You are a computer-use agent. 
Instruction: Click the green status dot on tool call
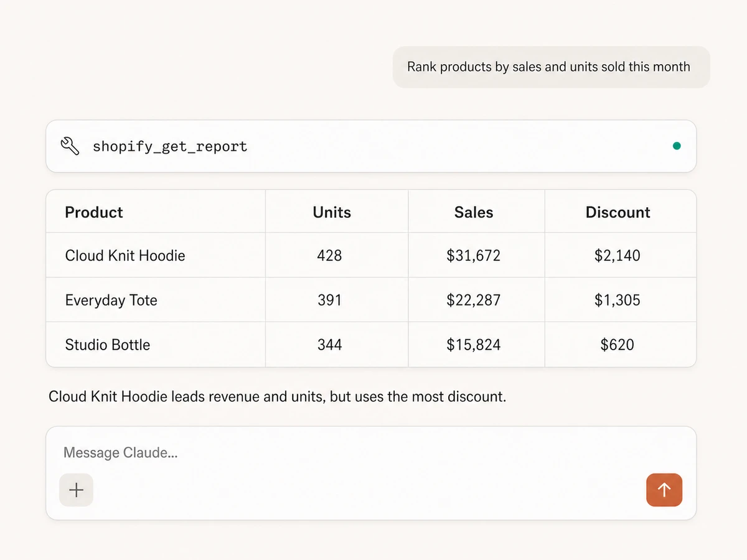(677, 146)
